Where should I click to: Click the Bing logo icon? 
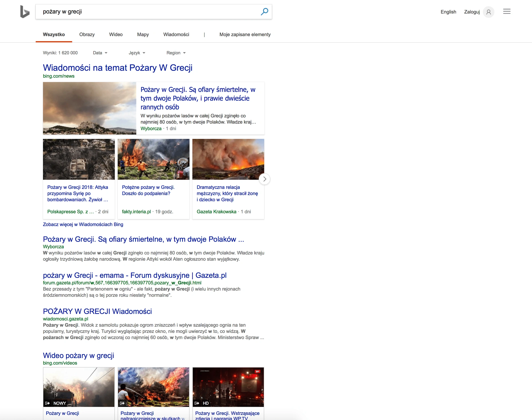point(25,12)
